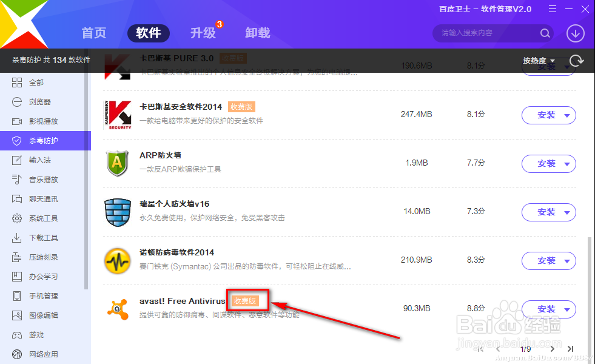Click the avast! orange logo icon
The image size is (595, 364).
118,309
